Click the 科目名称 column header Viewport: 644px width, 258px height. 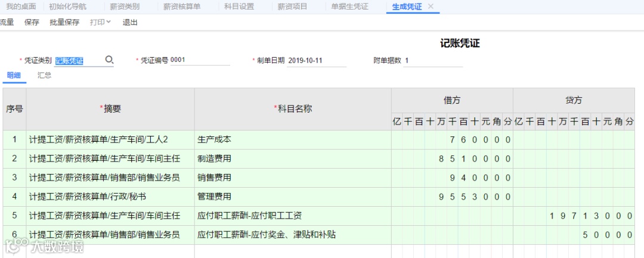pos(292,108)
